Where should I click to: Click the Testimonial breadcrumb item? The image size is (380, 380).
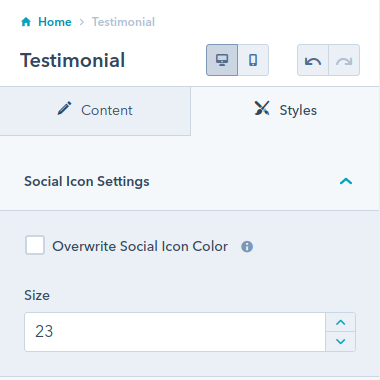click(x=123, y=22)
